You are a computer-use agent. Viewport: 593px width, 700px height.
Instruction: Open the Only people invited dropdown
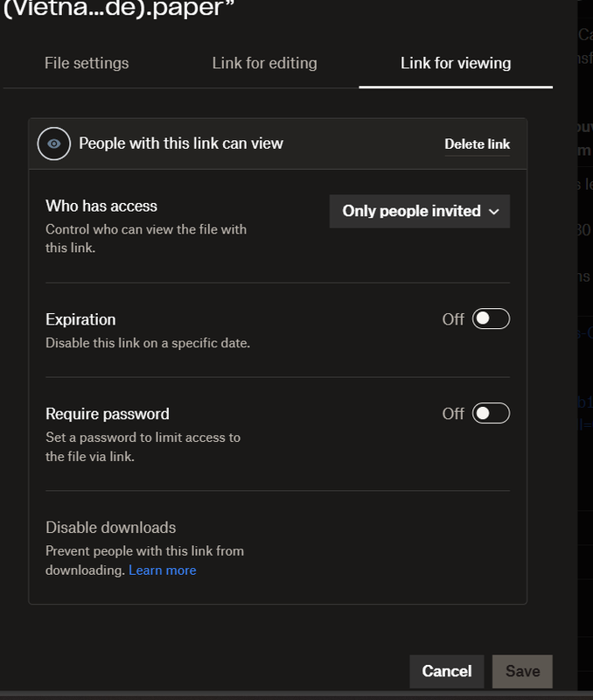[x=419, y=211]
